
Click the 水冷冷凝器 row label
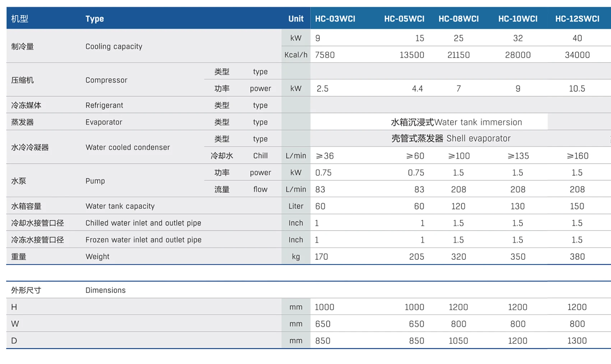30,147
